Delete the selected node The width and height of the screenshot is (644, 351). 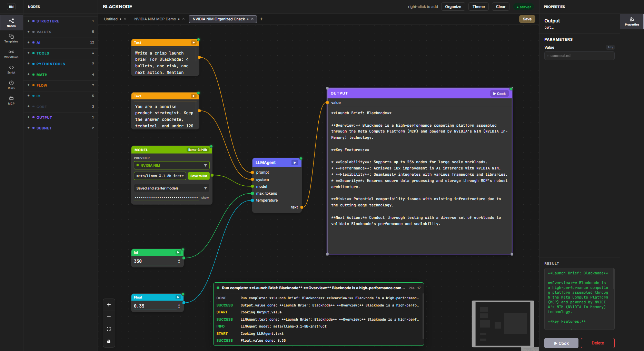point(597,343)
